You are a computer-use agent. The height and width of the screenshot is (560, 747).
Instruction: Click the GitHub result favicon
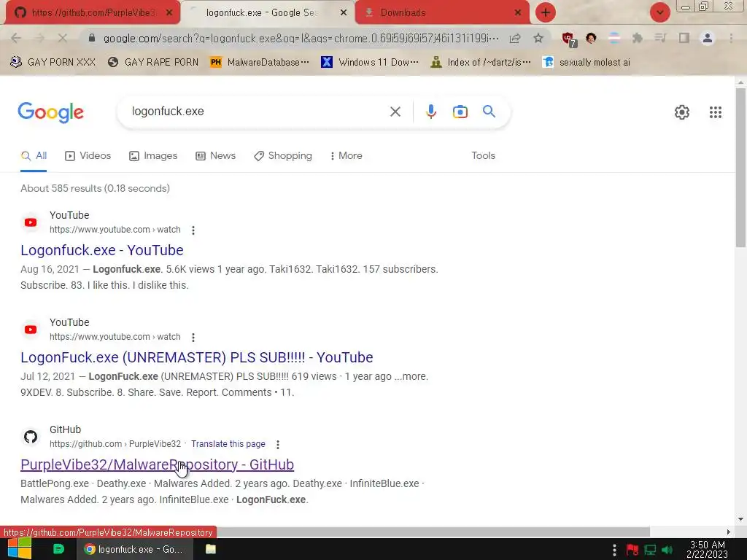click(31, 437)
